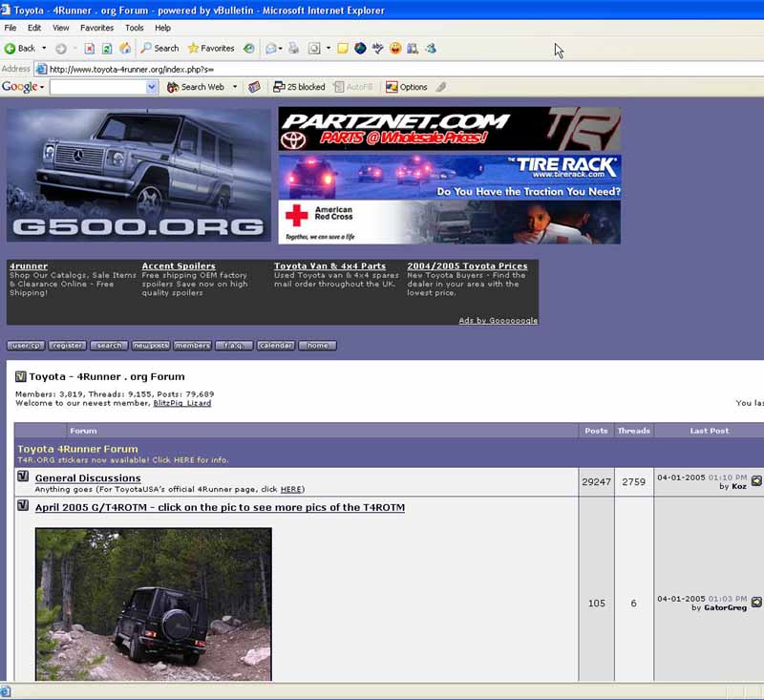
Task: Click the f.a.q. forum button
Action: click(234, 346)
